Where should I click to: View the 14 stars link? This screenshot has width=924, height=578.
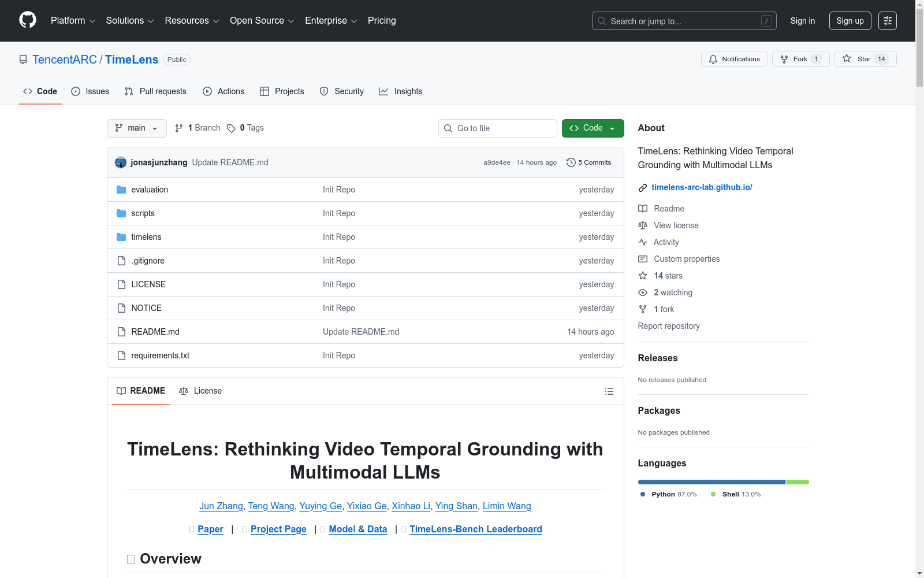click(x=661, y=276)
